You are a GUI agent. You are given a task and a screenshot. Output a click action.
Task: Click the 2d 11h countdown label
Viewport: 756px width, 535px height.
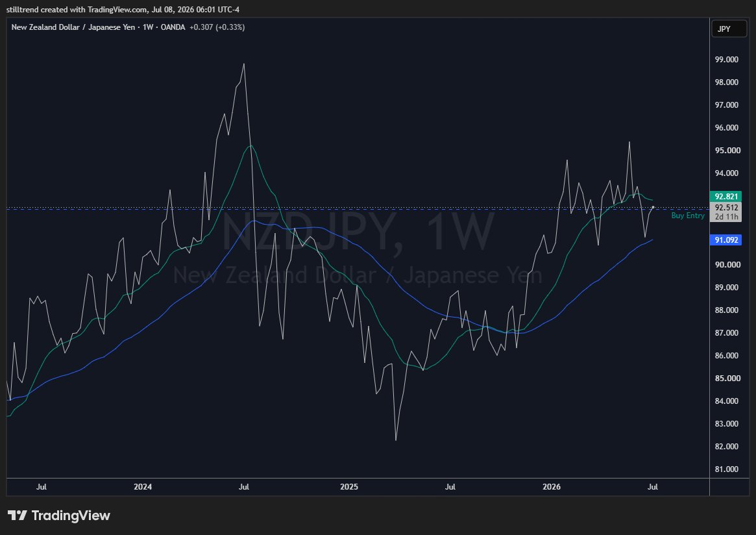pyautogui.click(x=726, y=217)
